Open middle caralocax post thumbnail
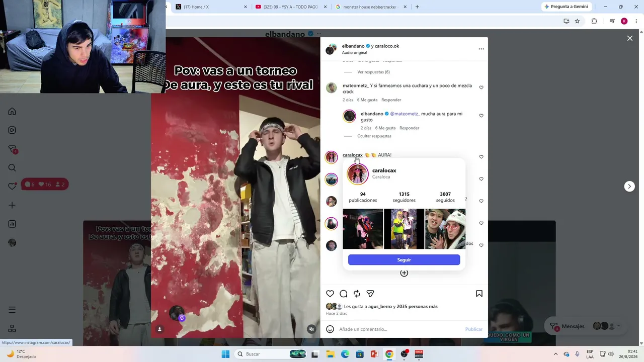The image size is (644, 362). pos(404,229)
